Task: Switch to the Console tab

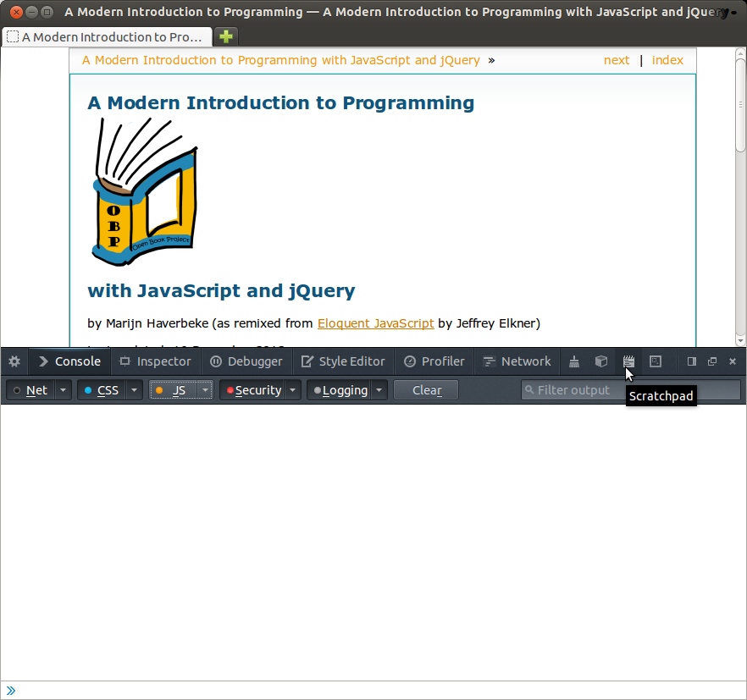Action: point(69,362)
